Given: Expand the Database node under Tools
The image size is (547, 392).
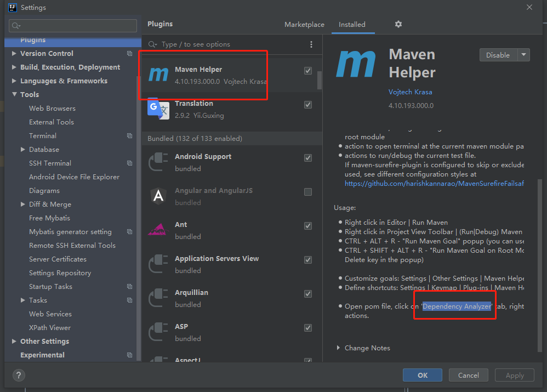Looking at the screenshot, I should tap(22, 150).
